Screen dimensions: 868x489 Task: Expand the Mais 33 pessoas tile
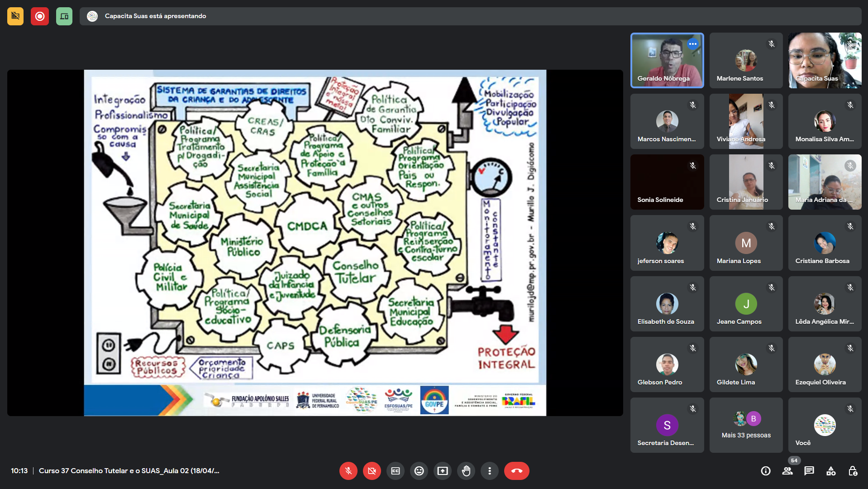click(746, 425)
